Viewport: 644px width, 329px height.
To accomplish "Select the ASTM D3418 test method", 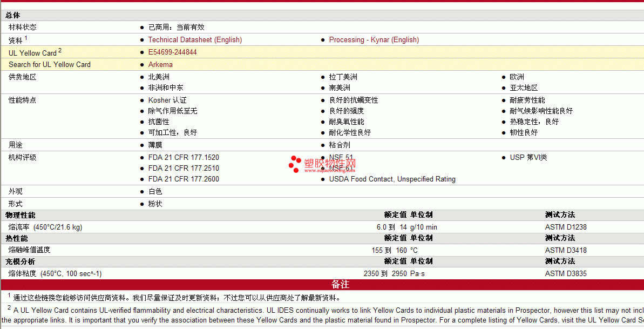I will tap(566, 250).
